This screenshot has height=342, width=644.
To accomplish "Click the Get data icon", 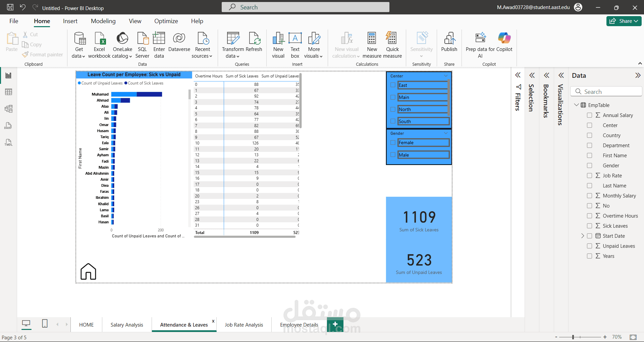I will (x=79, y=39).
